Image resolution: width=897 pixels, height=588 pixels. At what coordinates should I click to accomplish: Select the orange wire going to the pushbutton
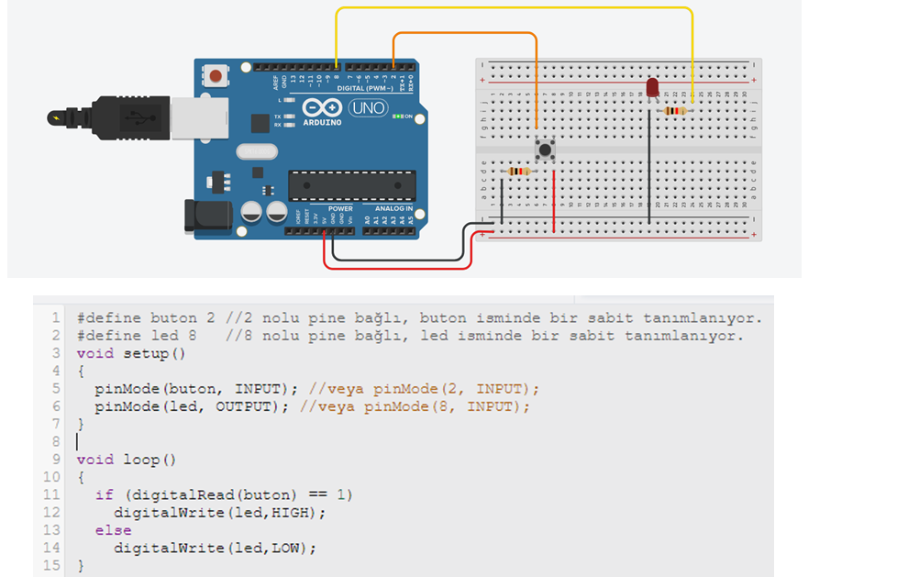tap(464, 33)
